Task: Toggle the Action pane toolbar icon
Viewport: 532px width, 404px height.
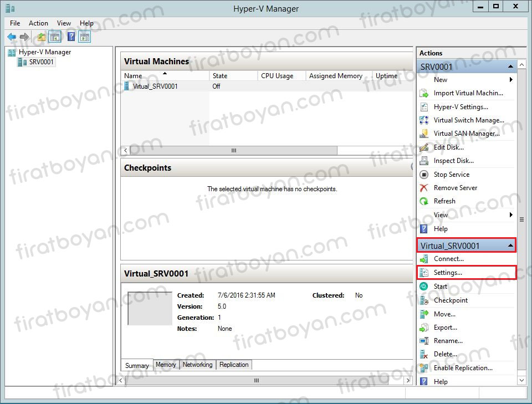Action: click(x=85, y=37)
